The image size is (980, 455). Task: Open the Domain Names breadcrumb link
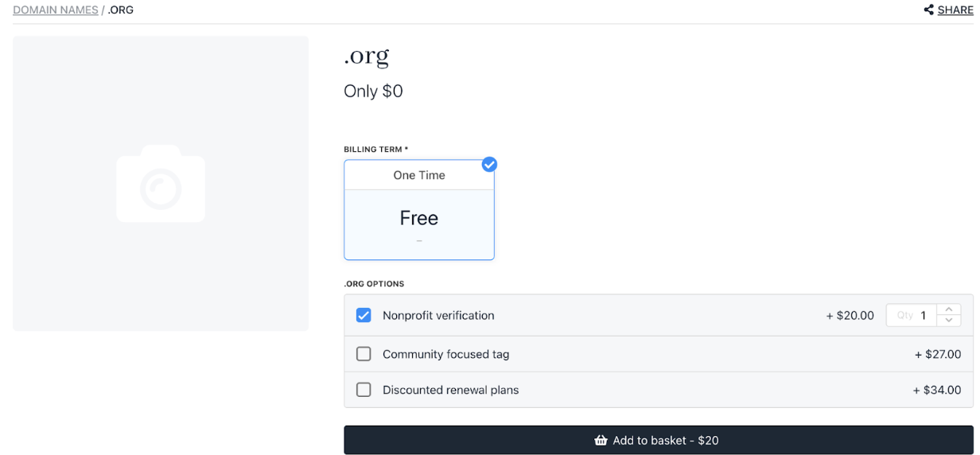tap(56, 10)
